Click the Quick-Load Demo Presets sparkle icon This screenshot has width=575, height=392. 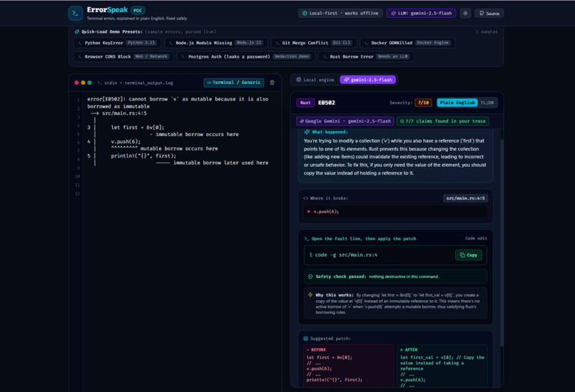(77, 32)
